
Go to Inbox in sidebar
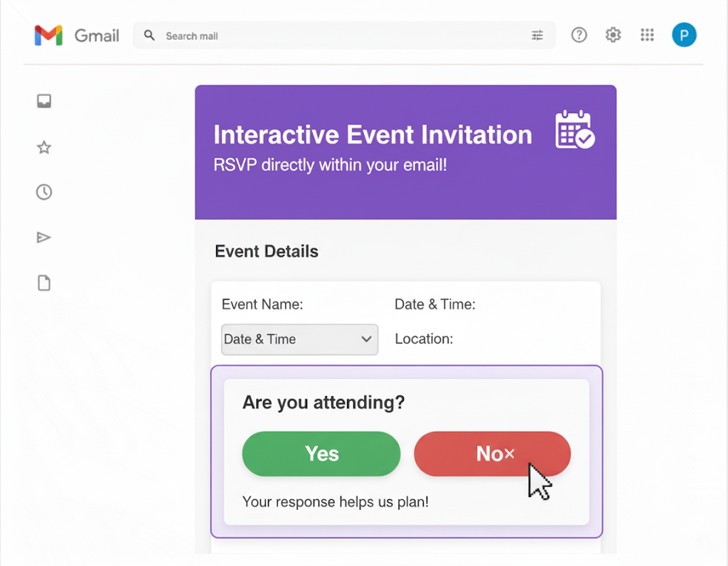[x=44, y=102]
